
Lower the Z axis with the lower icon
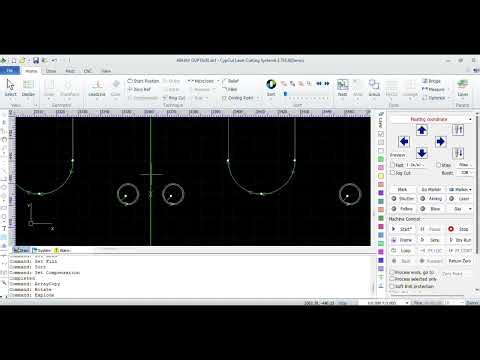click(458, 153)
